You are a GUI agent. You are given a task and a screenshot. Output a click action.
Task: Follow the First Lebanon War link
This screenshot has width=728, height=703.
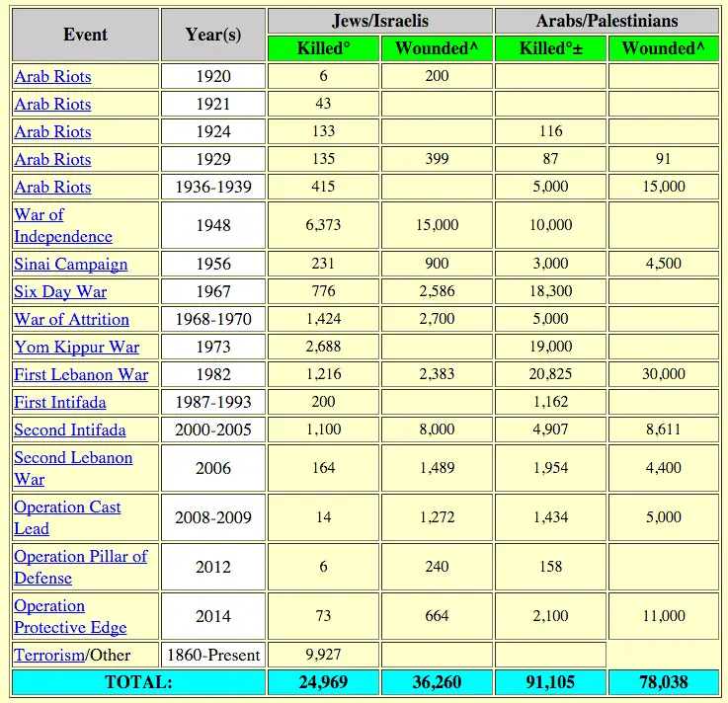tap(81, 375)
